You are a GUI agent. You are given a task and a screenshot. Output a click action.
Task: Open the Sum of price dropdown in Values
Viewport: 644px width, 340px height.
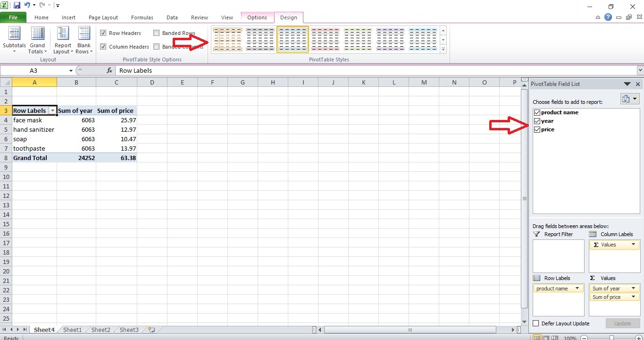pyautogui.click(x=635, y=297)
